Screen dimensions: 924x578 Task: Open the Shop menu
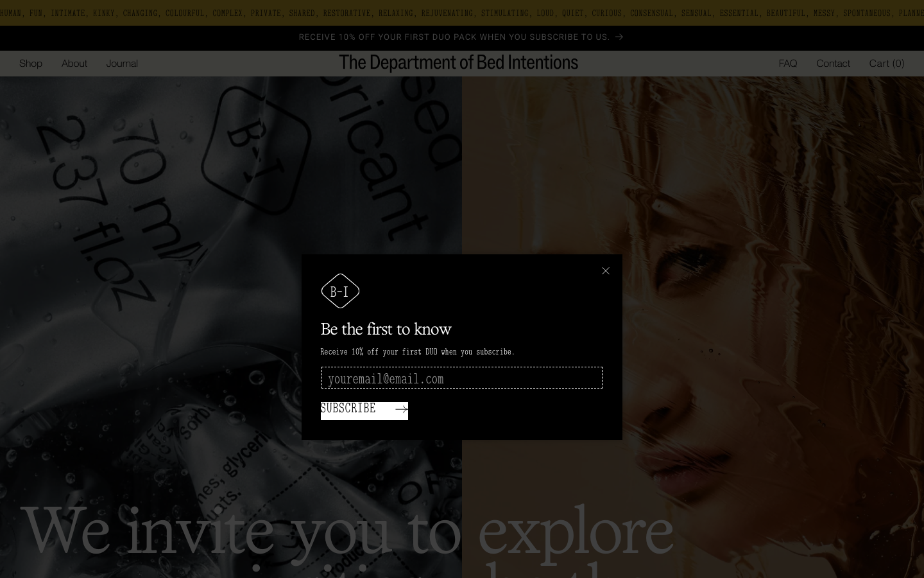(31, 63)
